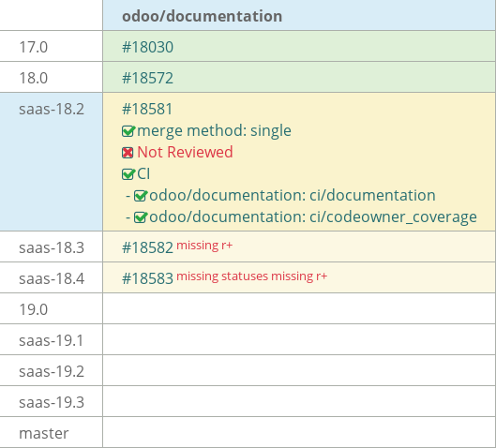Select the 18.0 branch row label
Screen dimensions: 496x448
pos(33,78)
